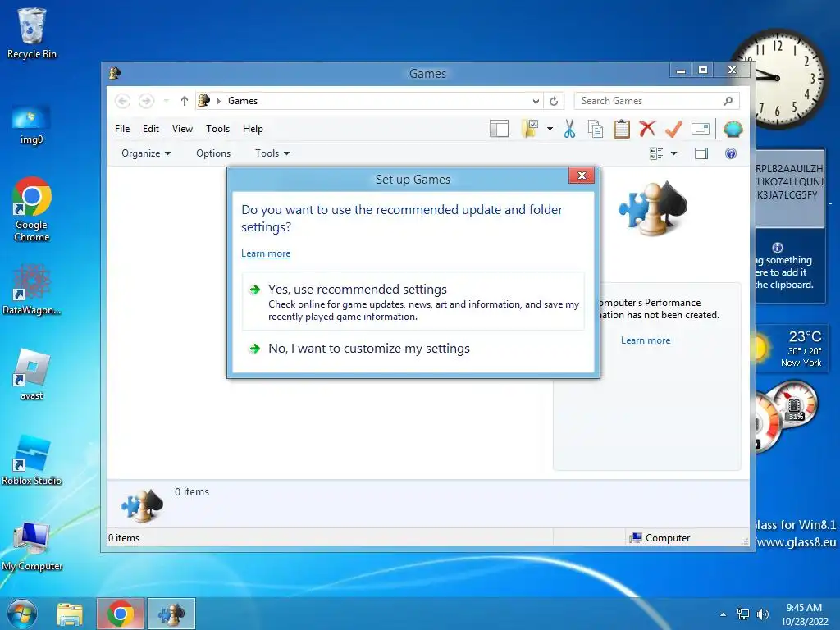Click the Games chess icon in address bar
This screenshot has width=840, height=630.
204,100
